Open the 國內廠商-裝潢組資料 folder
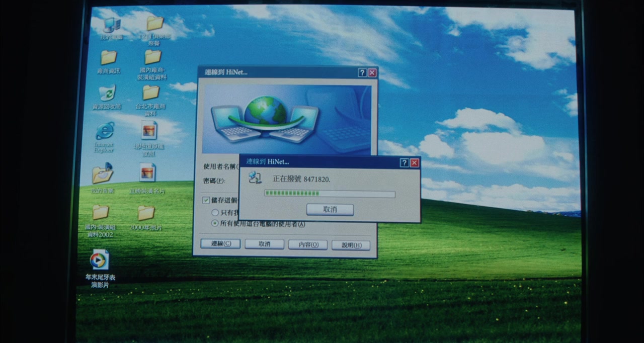This screenshot has width=644, height=343. (x=152, y=57)
